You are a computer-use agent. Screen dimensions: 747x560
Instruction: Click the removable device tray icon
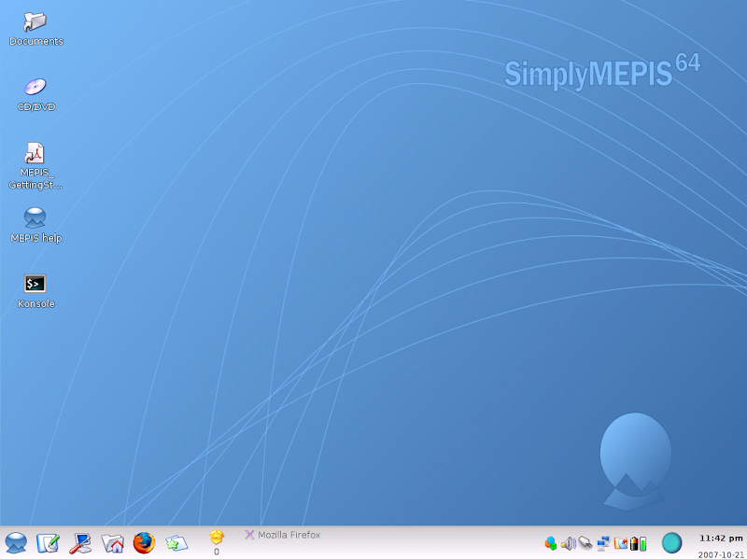pyautogui.click(x=585, y=542)
